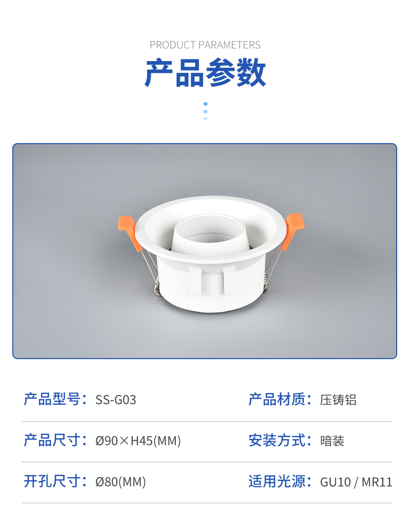Click the SS-G03 model value
The width and height of the screenshot is (410, 532).
click(115, 400)
